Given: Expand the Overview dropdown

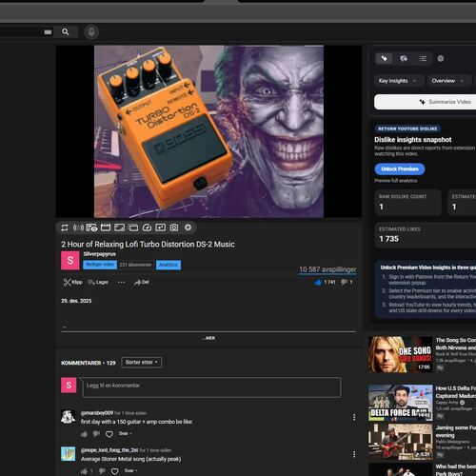Looking at the screenshot, I should click(x=448, y=81).
